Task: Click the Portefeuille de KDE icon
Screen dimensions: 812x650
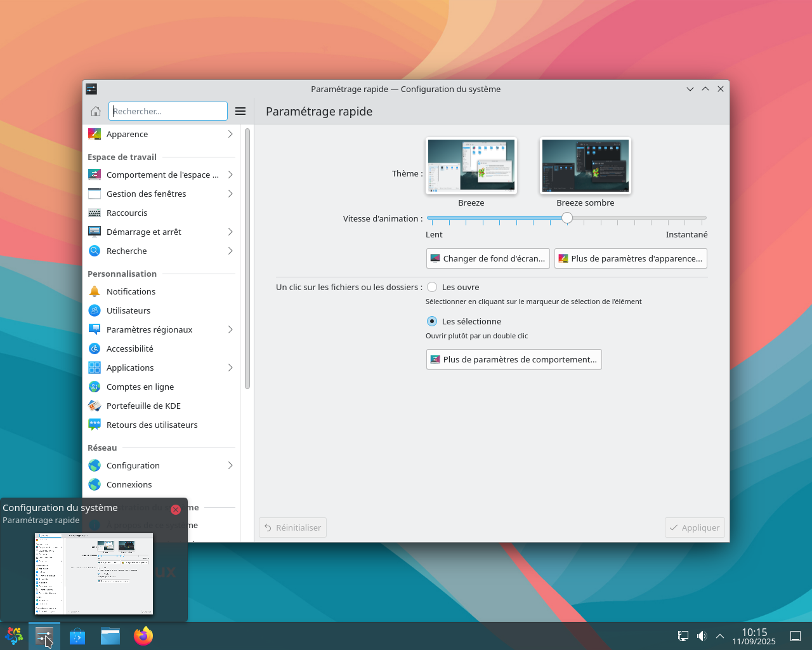Action: click(95, 406)
